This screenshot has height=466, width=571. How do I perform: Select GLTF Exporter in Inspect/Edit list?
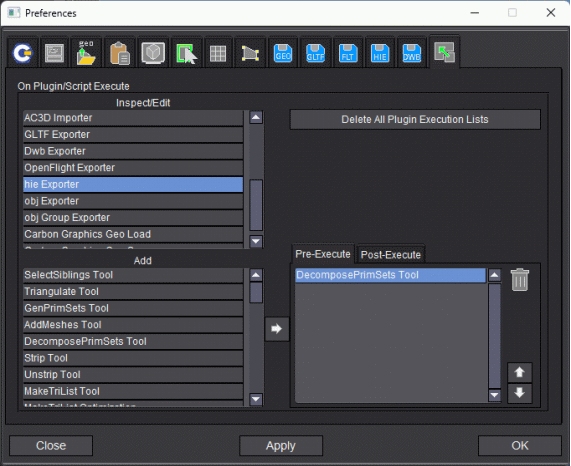coord(133,134)
